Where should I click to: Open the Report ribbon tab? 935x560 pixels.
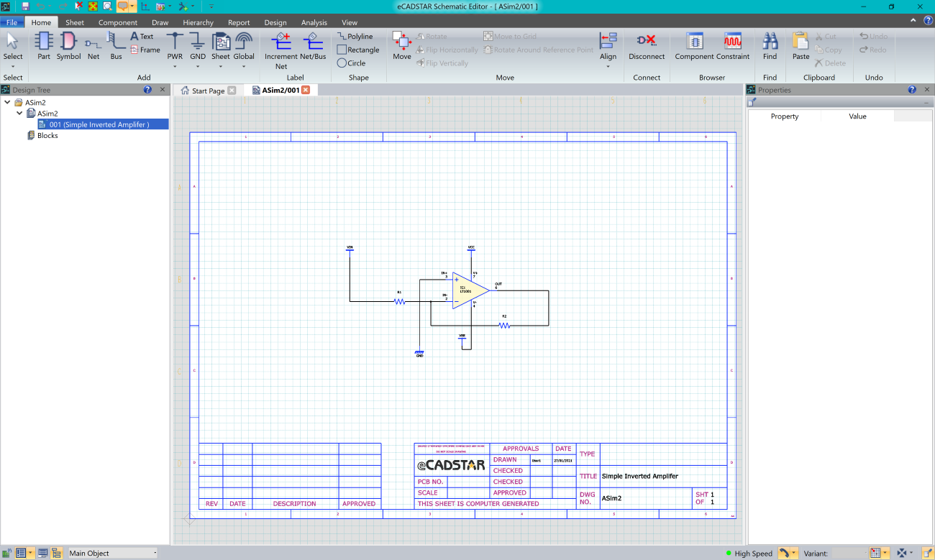[239, 22]
